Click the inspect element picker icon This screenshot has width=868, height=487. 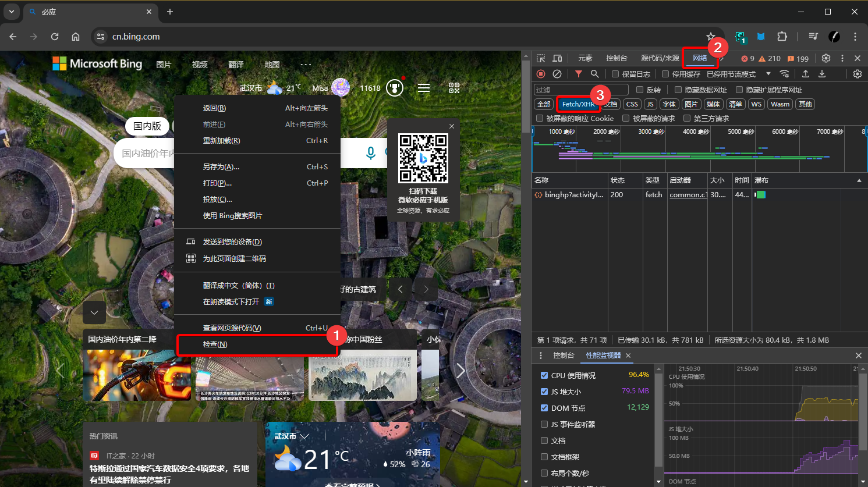pos(541,58)
